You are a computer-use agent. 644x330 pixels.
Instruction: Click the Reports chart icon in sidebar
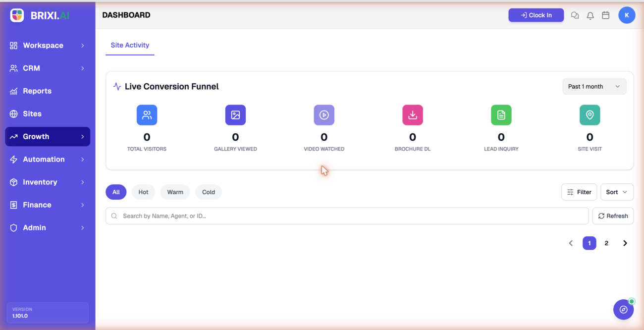13,91
